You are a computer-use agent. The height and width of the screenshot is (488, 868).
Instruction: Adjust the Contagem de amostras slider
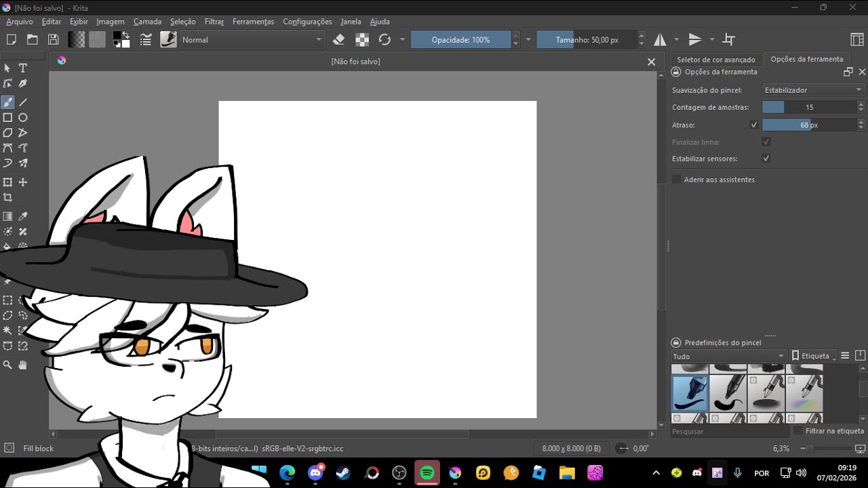tap(809, 107)
